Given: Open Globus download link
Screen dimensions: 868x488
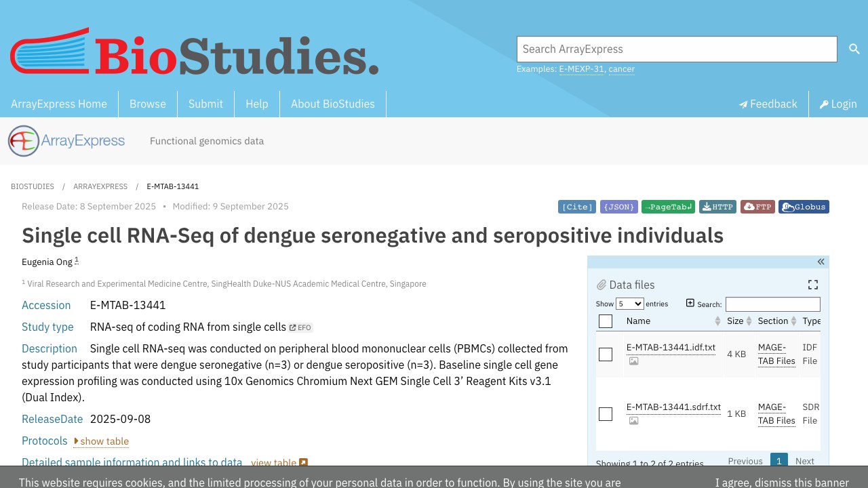Looking at the screenshot, I should tap(804, 207).
